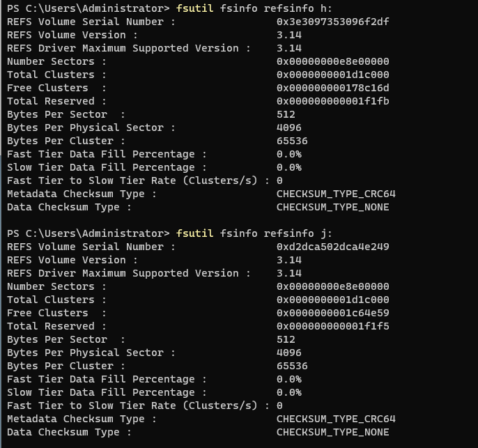
Task: Click the first PS C:\Users\Administrator prompt
Action: click(x=88, y=8)
